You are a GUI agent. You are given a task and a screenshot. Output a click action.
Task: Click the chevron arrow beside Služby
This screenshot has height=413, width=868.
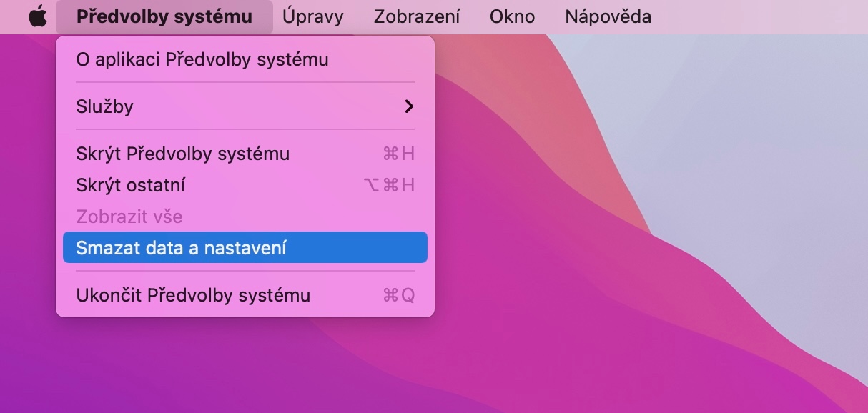409,106
